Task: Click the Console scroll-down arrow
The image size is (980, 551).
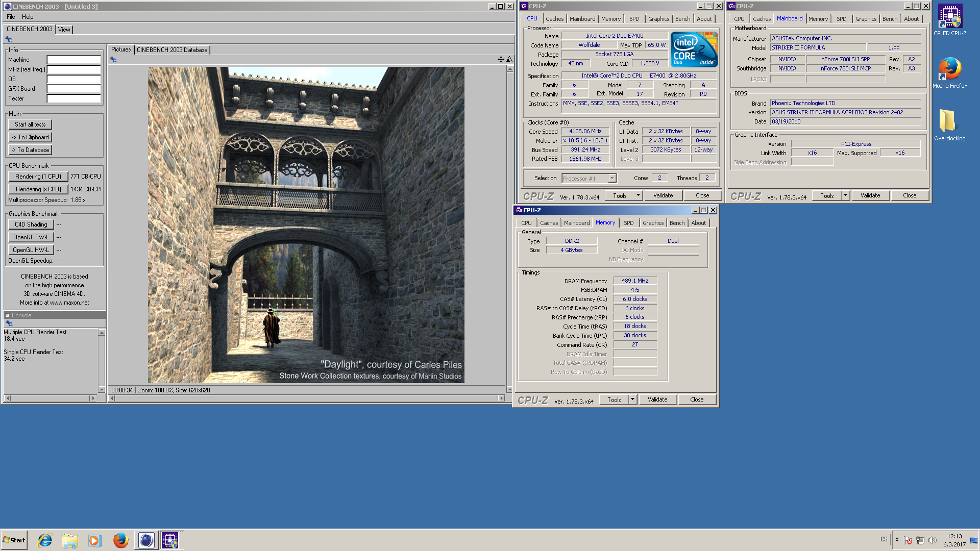Action: (x=102, y=390)
